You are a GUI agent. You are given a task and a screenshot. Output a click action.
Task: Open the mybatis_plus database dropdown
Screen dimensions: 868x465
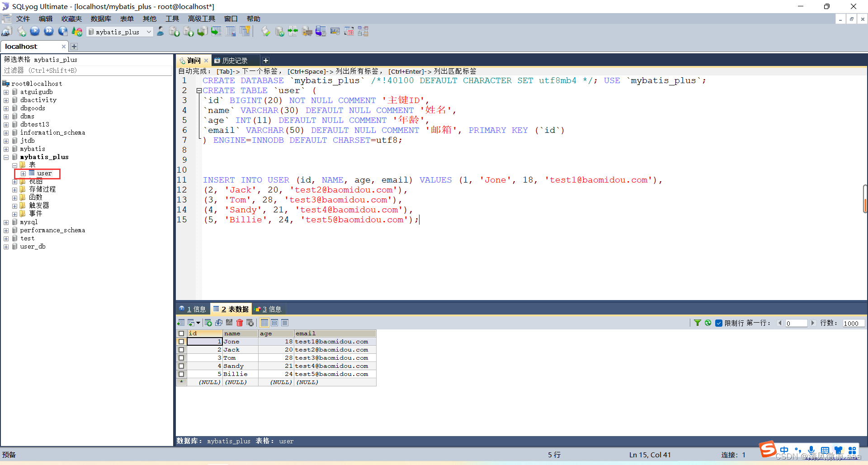(x=120, y=32)
